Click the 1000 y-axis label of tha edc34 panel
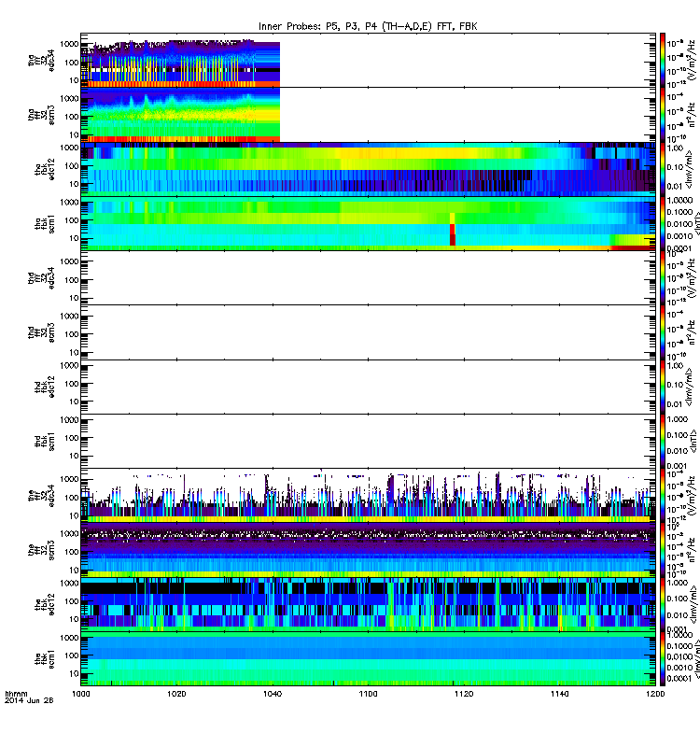The width and height of the screenshot is (700, 747). click(69, 44)
